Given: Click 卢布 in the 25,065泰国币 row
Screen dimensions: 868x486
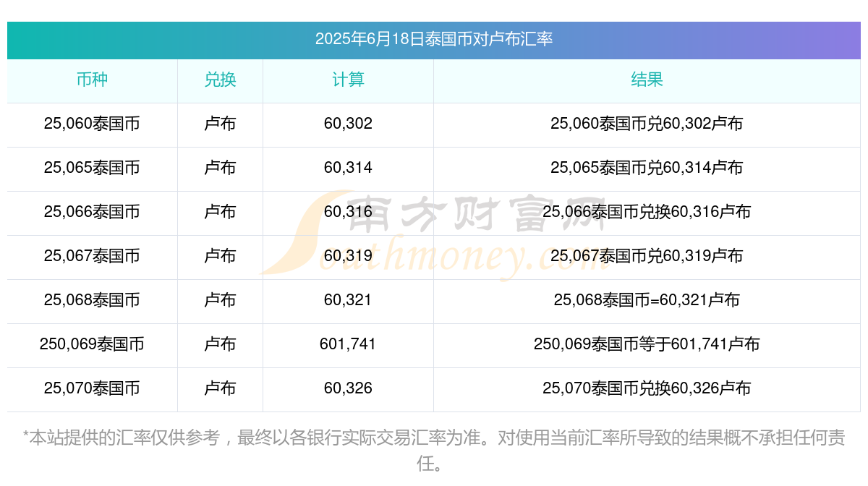Looking at the screenshot, I should click(x=220, y=168).
